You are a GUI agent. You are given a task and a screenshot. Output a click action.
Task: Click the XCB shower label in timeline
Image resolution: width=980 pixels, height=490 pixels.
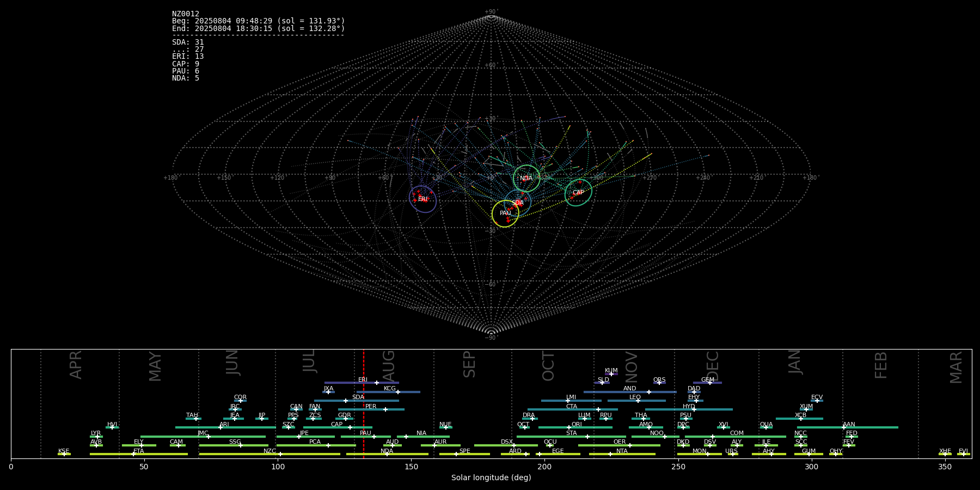click(800, 415)
